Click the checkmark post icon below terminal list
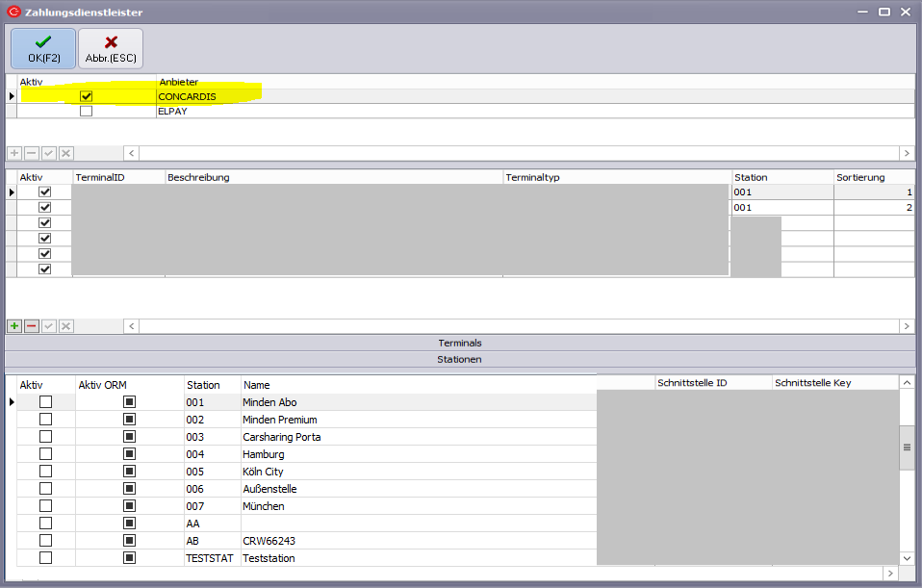 point(49,326)
